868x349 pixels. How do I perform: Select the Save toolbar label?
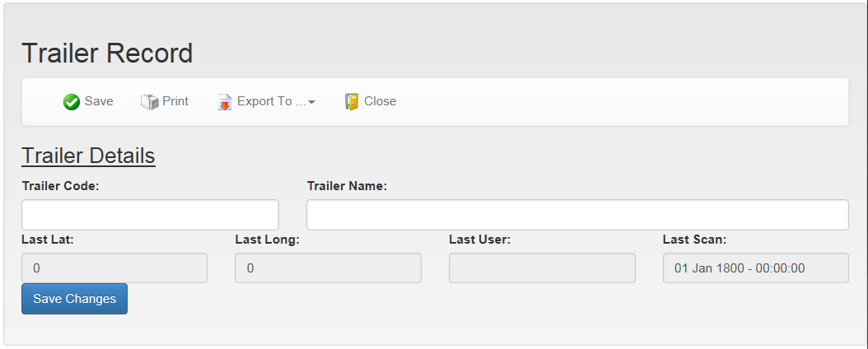99,101
